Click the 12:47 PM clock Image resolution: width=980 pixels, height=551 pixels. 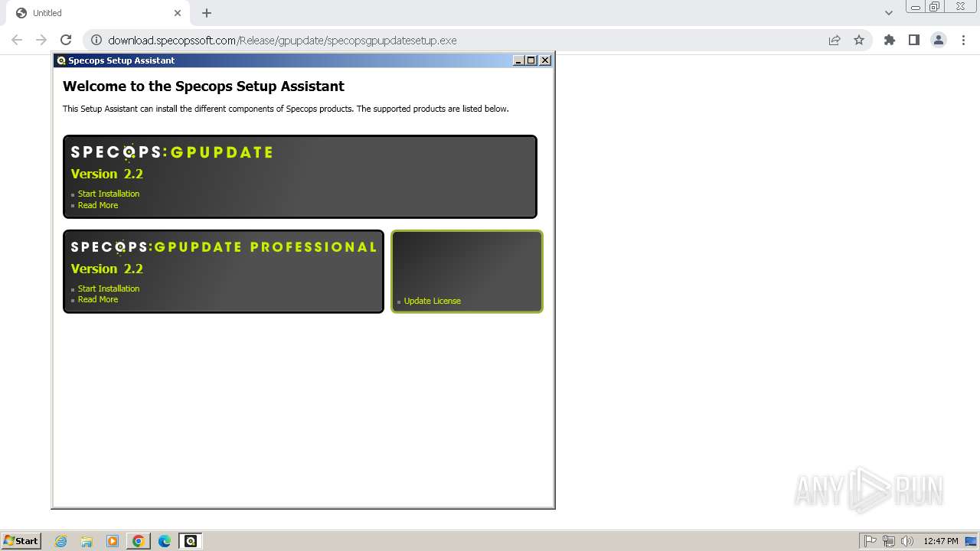coord(941,541)
